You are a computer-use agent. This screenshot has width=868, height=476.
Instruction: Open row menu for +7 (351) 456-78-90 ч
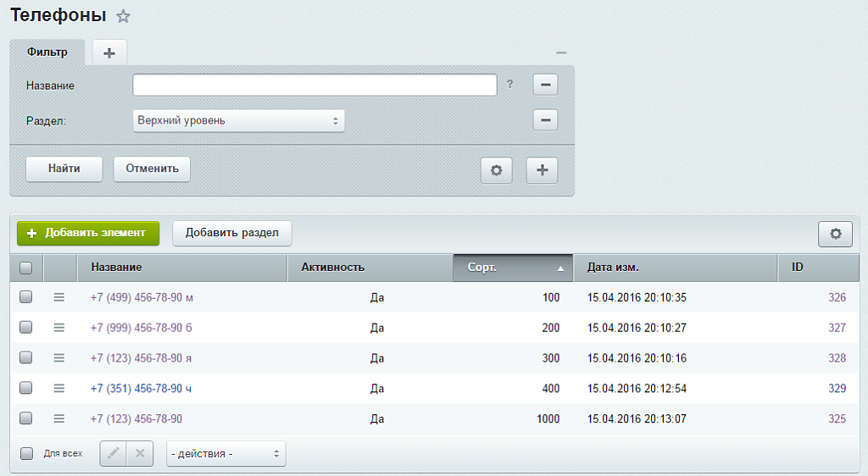[59, 388]
